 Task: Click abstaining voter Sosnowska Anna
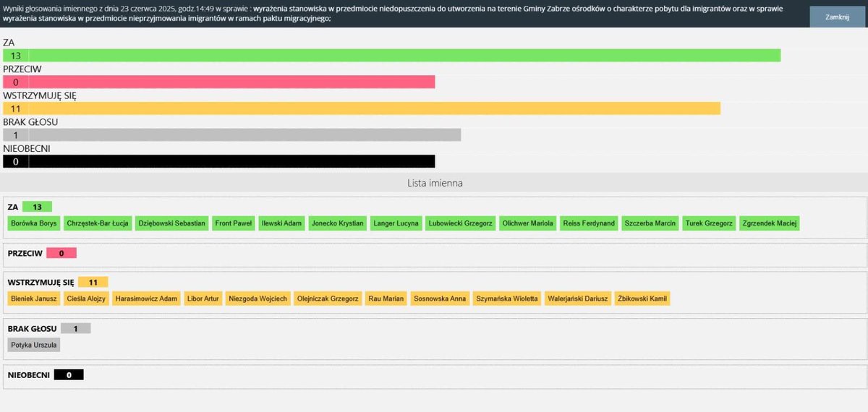(440, 299)
